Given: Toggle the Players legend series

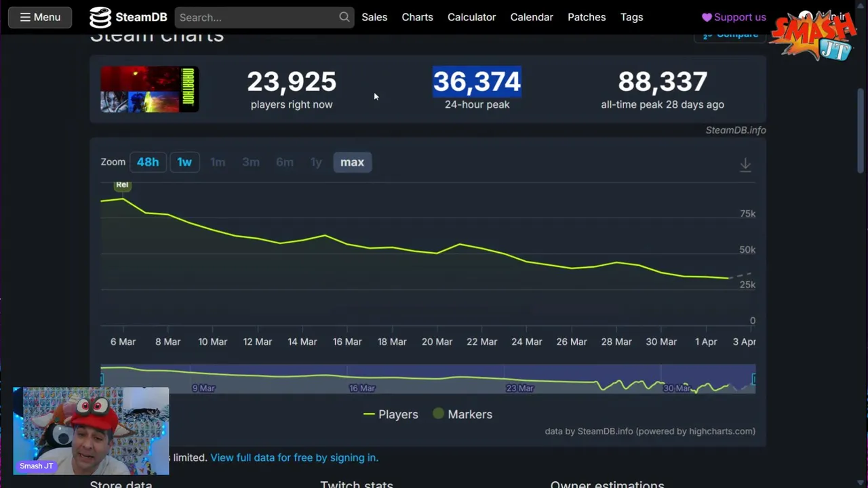Looking at the screenshot, I should tap(391, 414).
